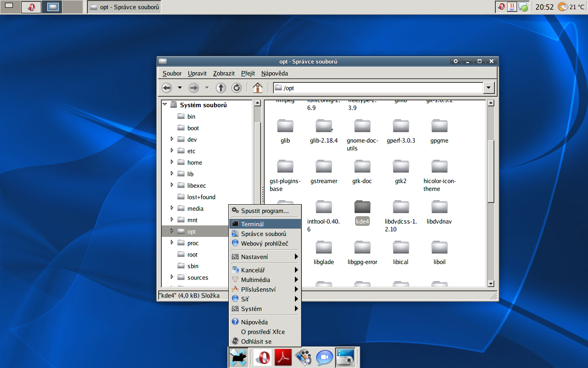Expand the etc folder in the tree
The height and width of the screenshot is (368, 588).
[172, 150]
